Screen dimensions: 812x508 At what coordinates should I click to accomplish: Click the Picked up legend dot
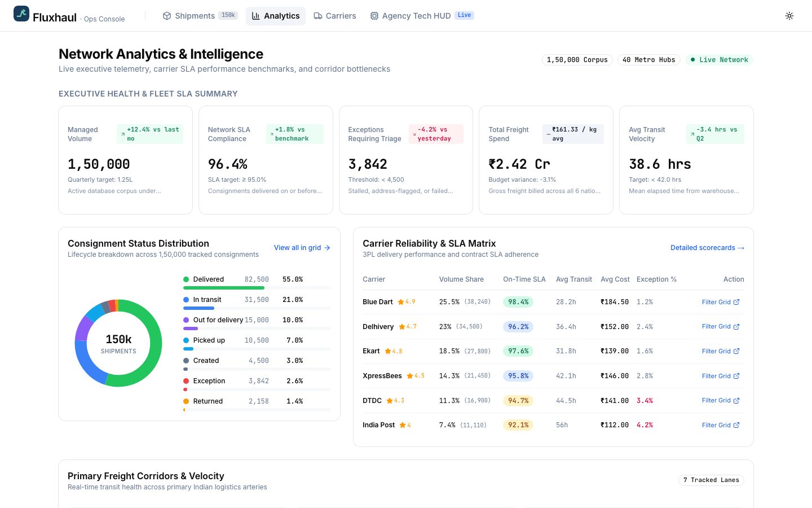186,340
